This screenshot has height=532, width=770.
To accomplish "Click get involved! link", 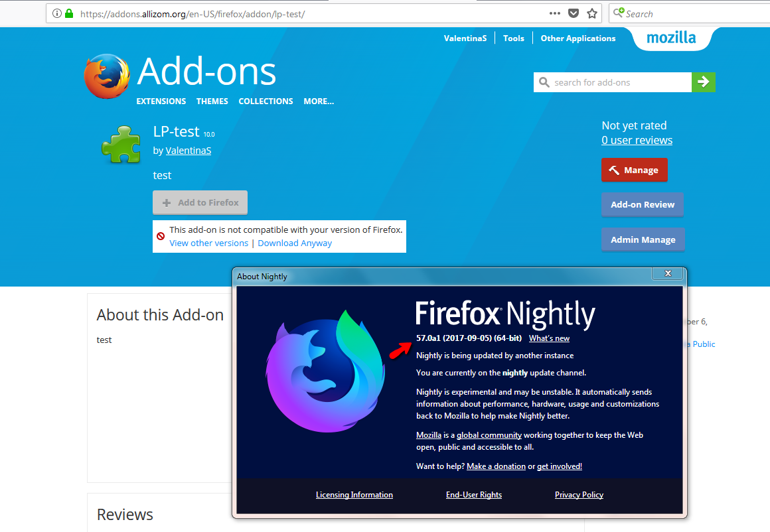I will [x=560, y=466].
